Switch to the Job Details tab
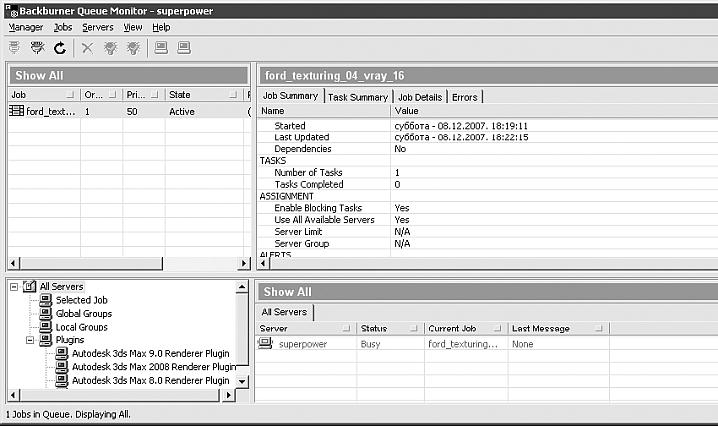 tap(420, 97)
